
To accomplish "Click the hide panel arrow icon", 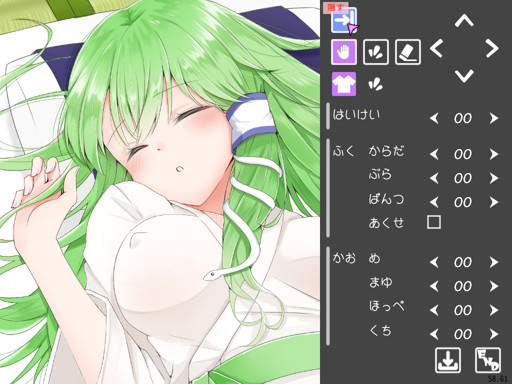I will point(344,20).
